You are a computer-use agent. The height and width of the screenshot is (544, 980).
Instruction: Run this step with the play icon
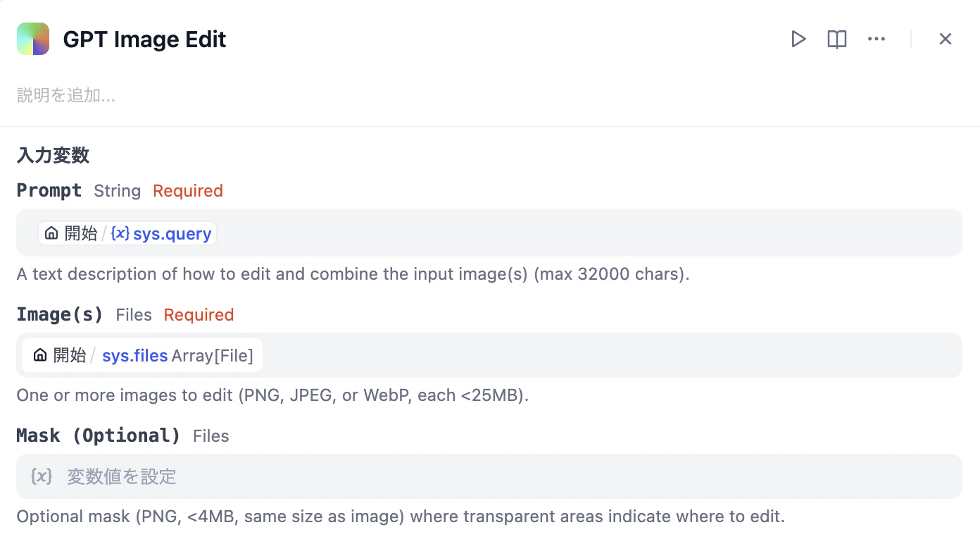click(798, 39)
